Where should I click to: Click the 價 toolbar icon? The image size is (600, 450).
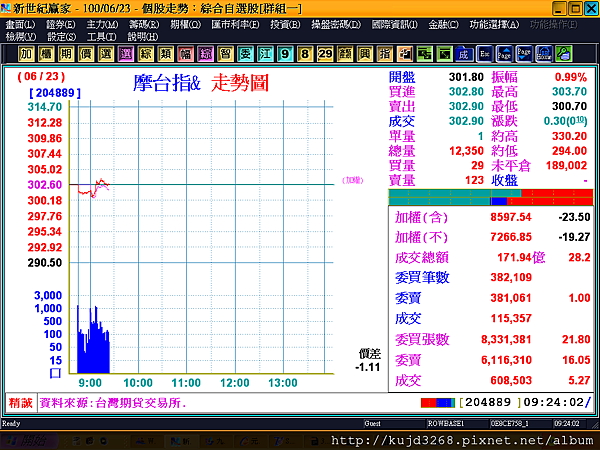86,54
